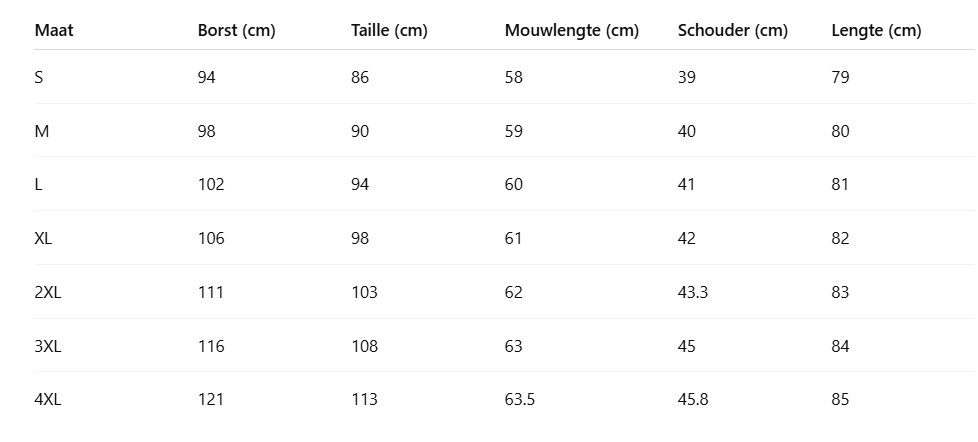Click the Mouwlengte (cm) column header
978x442 pixels.
coord(571,30)
